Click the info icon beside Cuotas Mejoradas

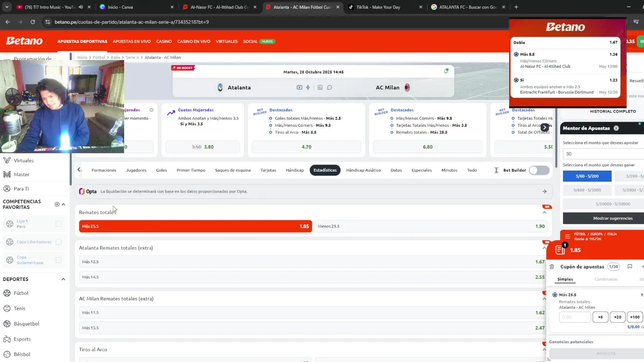click(x=151, y=110)
